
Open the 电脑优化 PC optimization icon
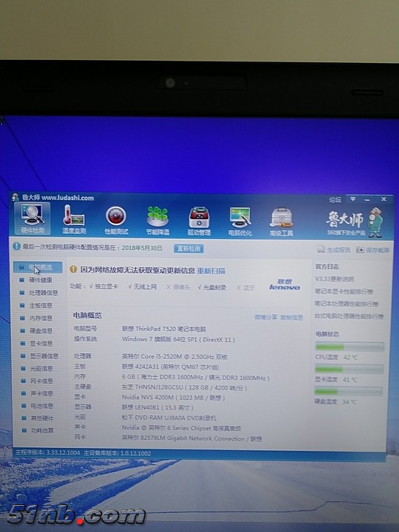(x=240, y=222)
